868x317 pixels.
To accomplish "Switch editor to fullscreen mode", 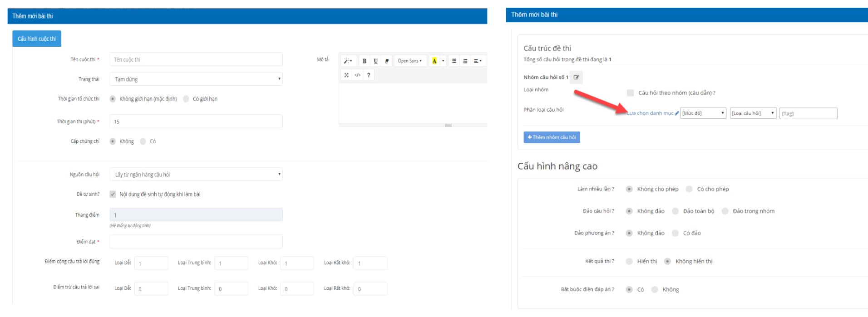I will (346, 75).
